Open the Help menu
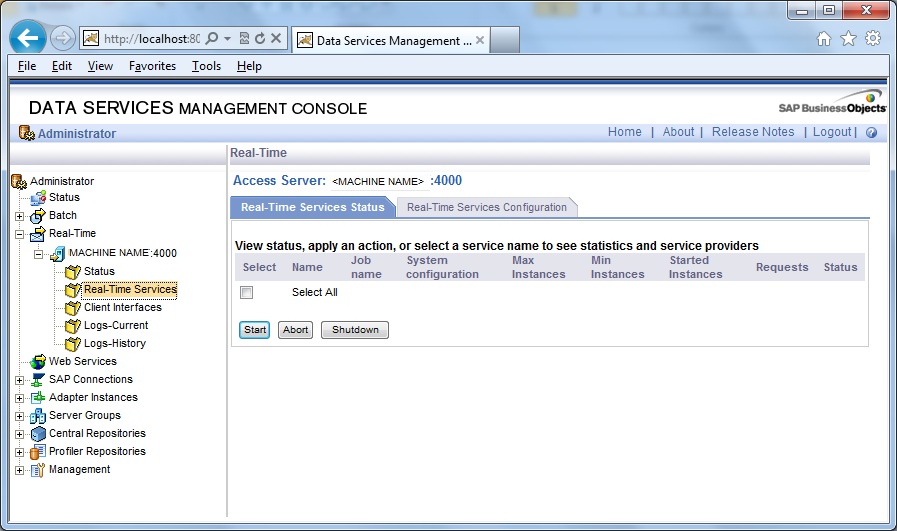The image size is (897, 531). point(249,66)
